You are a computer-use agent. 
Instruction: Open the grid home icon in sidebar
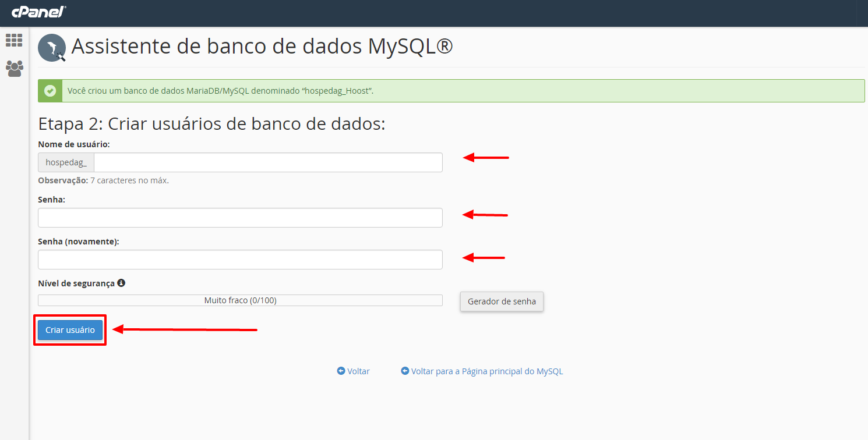pos(14,40)
